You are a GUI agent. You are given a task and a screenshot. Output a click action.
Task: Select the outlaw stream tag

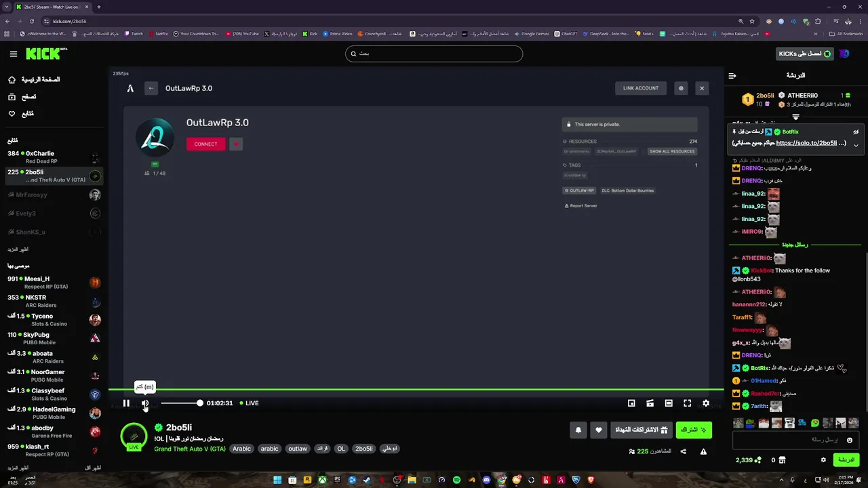click(298, 449)
